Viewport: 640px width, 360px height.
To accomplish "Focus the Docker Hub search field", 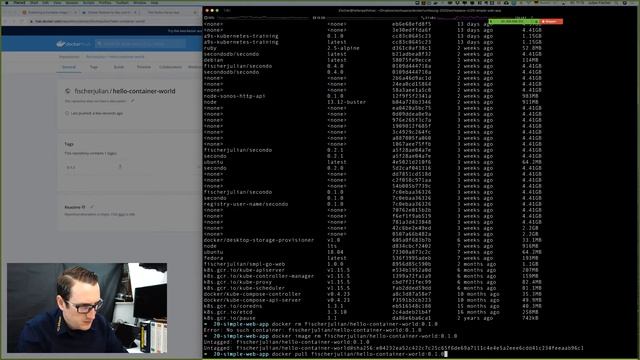I will [141, 43].
